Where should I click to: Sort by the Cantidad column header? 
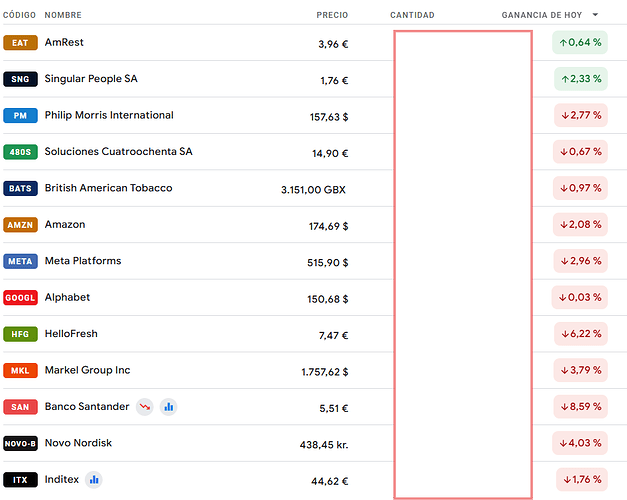(412, 15)
